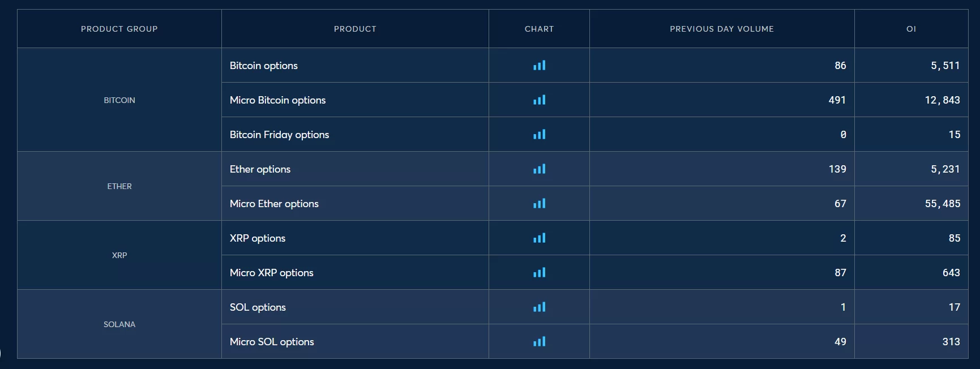
Task: Open chart for Micro XRP options
Action: tap(539, 273)
